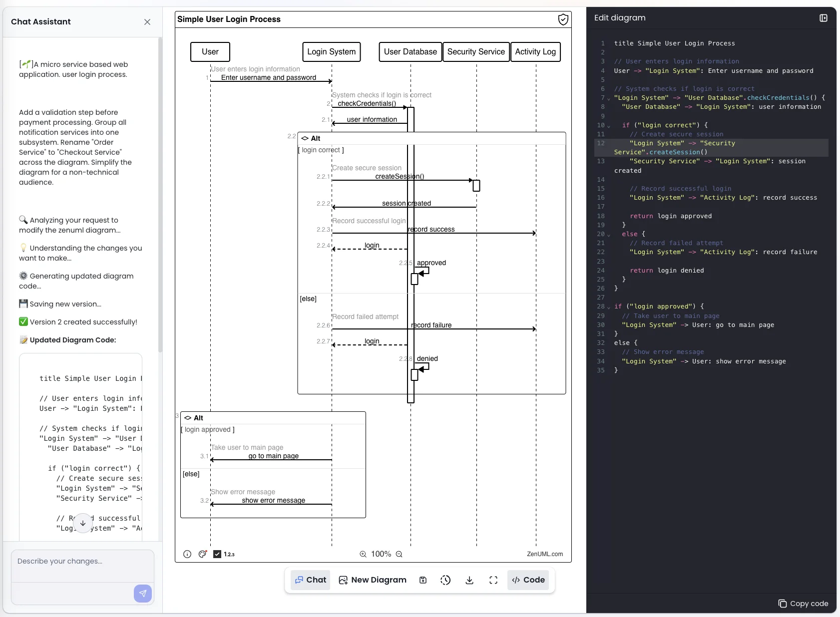Click the 'Enter username and password' message

[269, 77]
